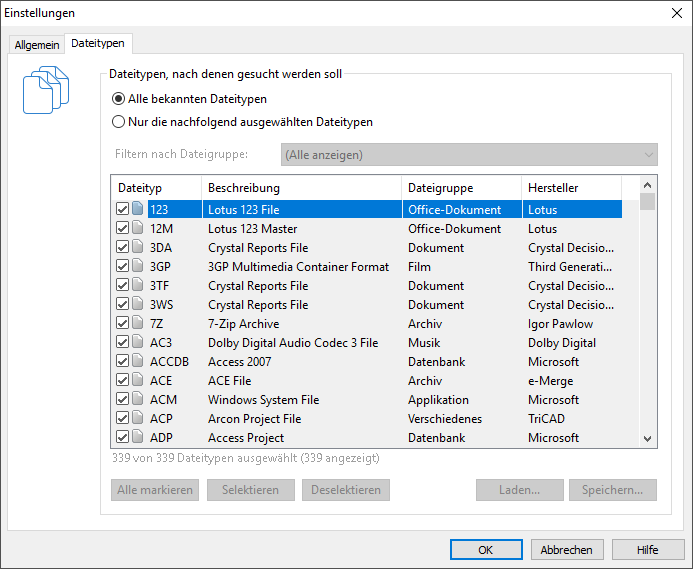Click the file icon next to ACCDB
693x569 pixels.
click(x=138, y=362)
